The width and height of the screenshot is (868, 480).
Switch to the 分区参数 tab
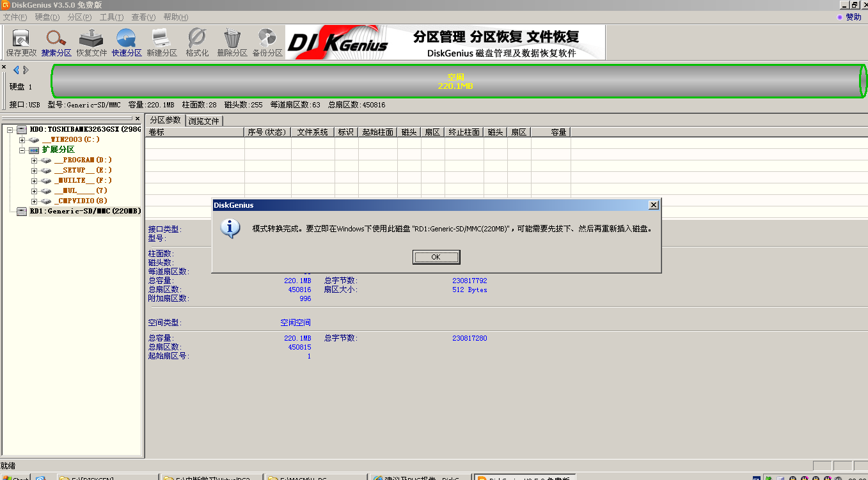click(x=165, y=120)
